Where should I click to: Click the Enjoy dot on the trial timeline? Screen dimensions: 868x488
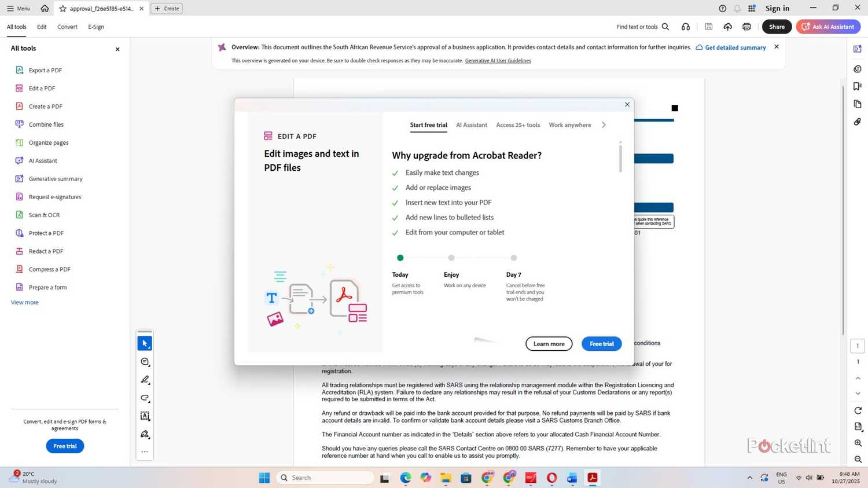pyautogui.click(x=451, y=258)
